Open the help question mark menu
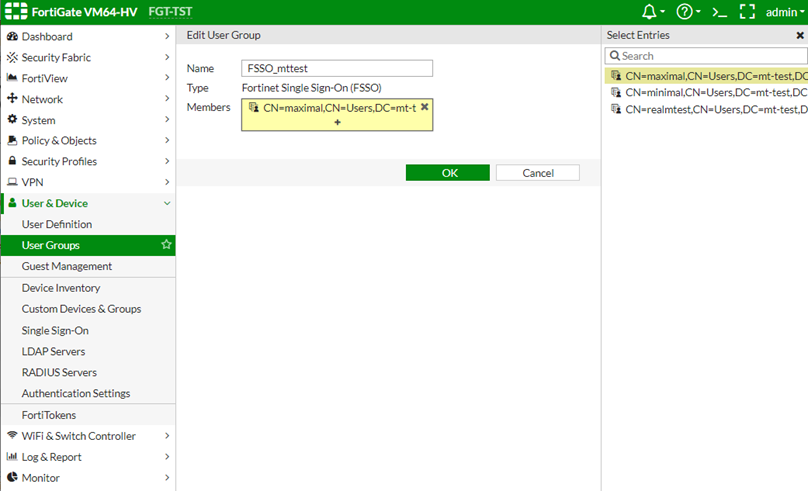808x491 pixels. tap(684, 12)
